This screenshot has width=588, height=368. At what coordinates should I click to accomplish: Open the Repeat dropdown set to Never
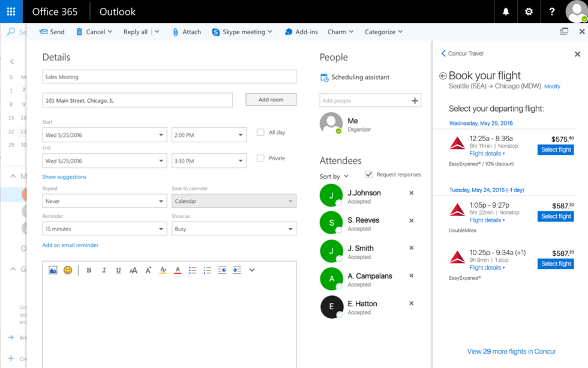pos(104,201)
